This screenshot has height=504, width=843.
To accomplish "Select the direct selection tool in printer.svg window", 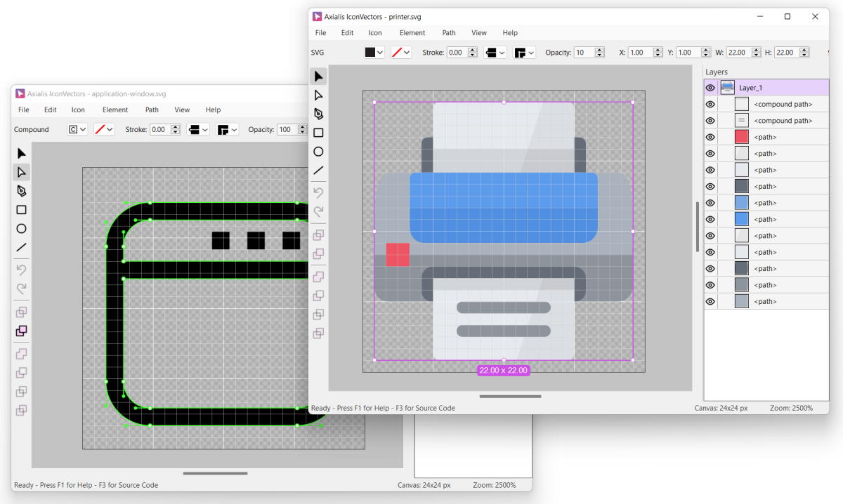I will [x=318, y=95].
